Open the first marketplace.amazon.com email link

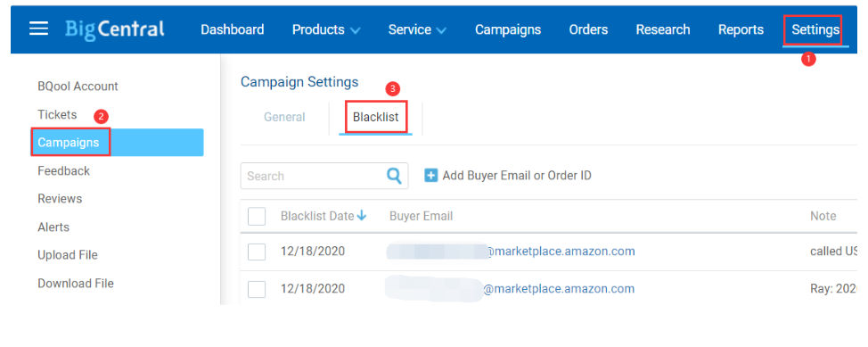point(511,252)
